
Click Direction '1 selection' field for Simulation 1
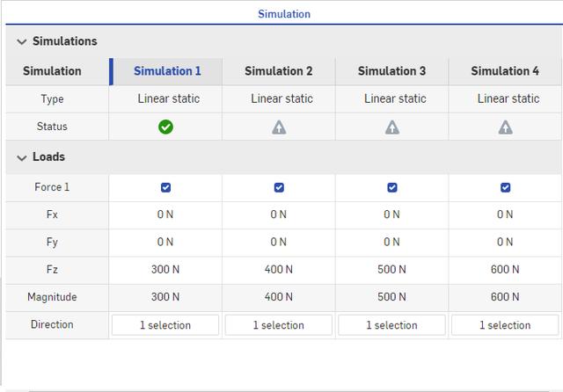pos(165,325)
